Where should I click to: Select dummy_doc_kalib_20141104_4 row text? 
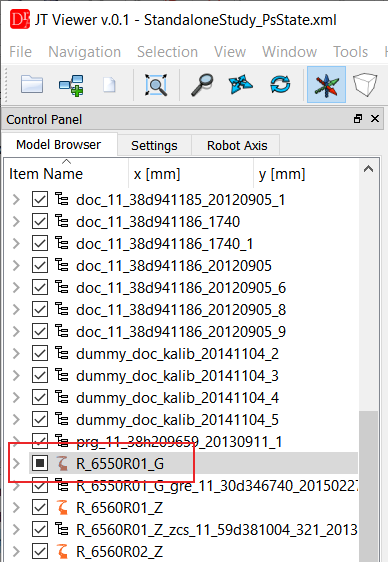point(177,397)
